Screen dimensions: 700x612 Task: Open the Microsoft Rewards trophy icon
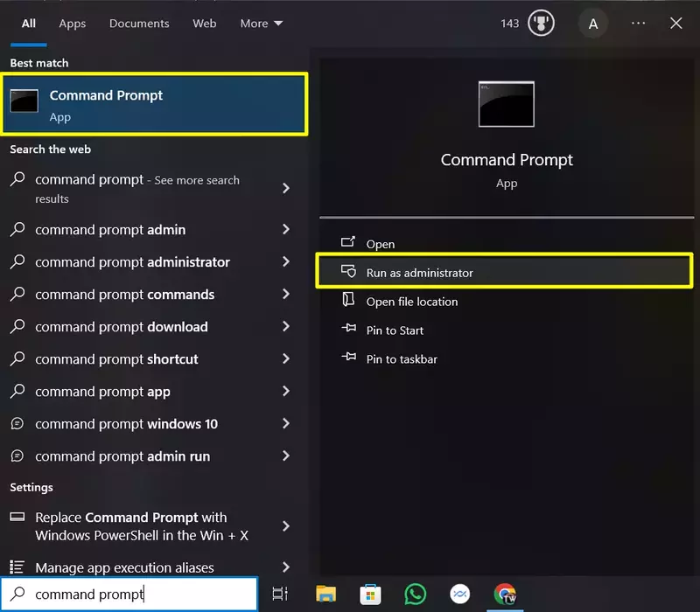[540, 24]
